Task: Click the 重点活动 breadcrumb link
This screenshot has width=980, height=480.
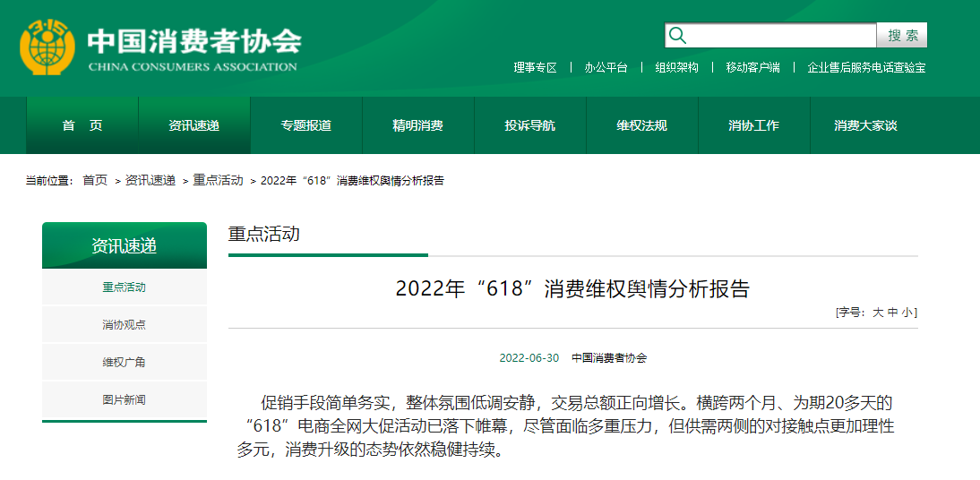Action: tap(218, 181)
